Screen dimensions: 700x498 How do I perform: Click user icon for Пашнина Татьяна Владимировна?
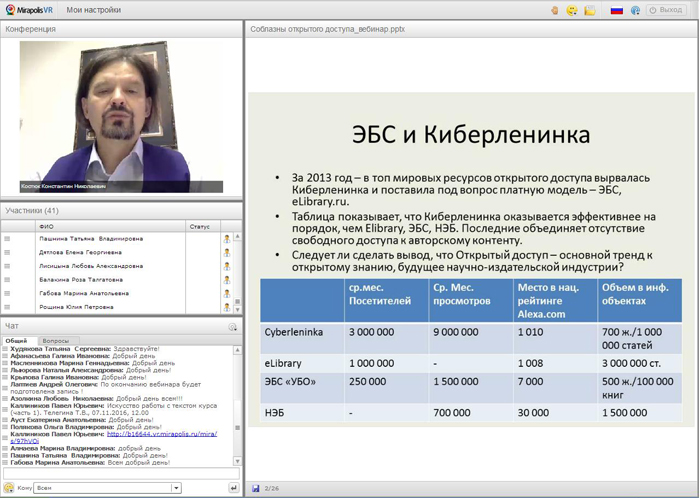click(227, 239)
